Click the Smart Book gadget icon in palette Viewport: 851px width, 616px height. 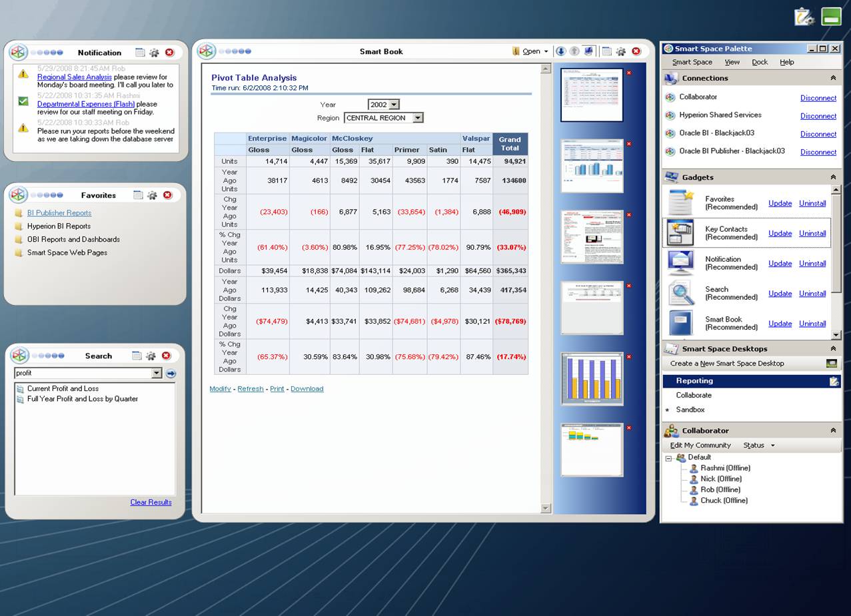point(681,323)
